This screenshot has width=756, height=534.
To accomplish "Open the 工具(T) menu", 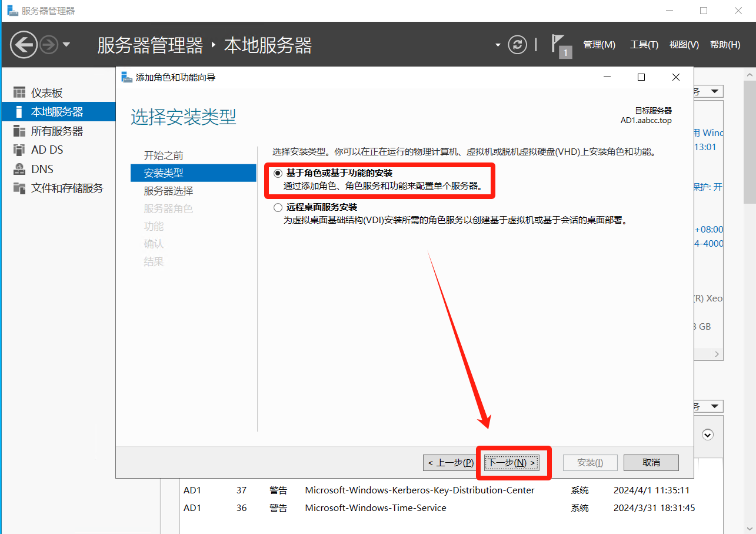I will pyautogui.click(x=644, y=45).
